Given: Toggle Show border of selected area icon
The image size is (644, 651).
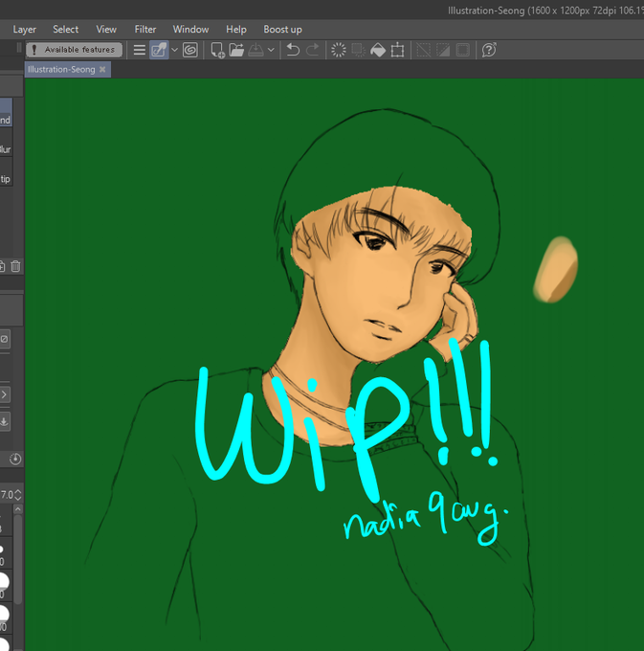Looking at the screenshot, I should pos(463,50).
